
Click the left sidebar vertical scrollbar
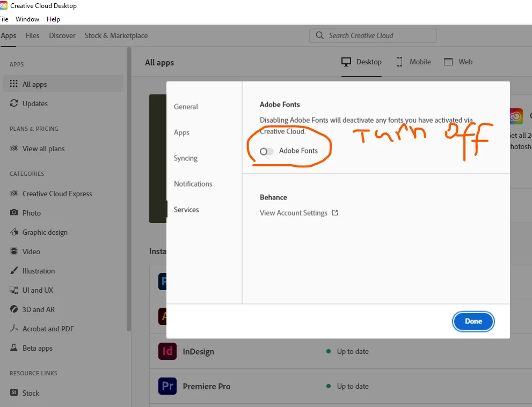tap(129, 189)
